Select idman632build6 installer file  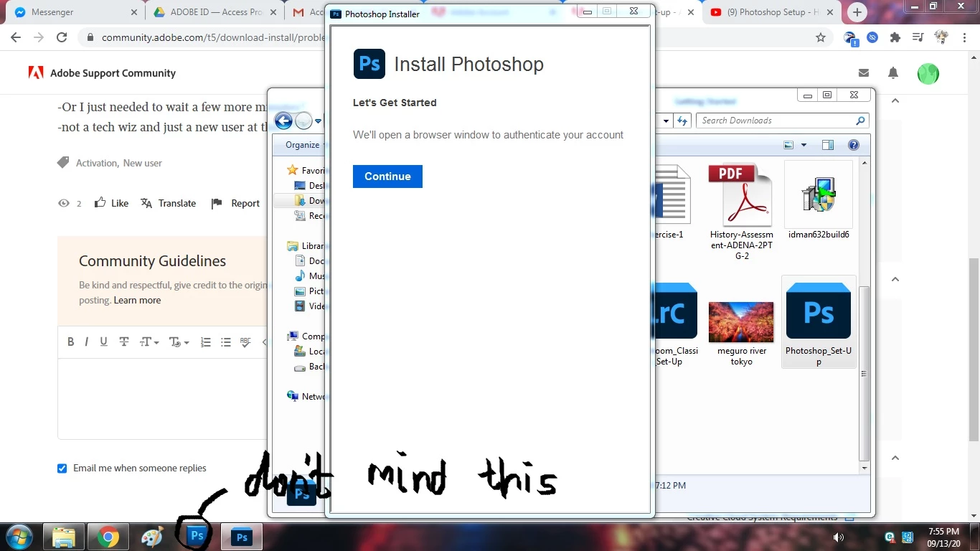(819, 201)
